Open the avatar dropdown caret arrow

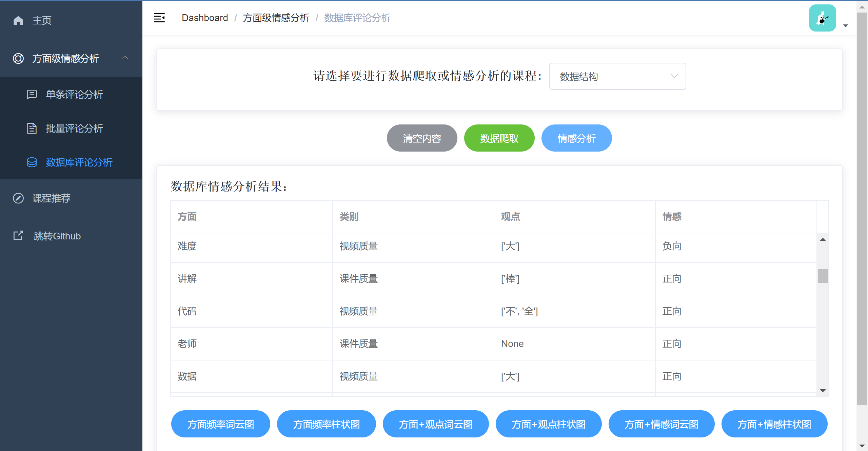[x=846, y=26]
